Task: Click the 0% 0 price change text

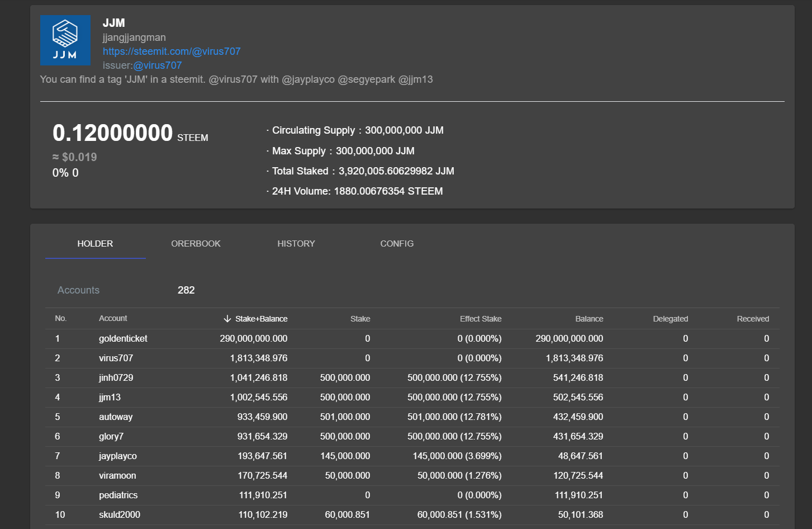Action: (65, 173)
